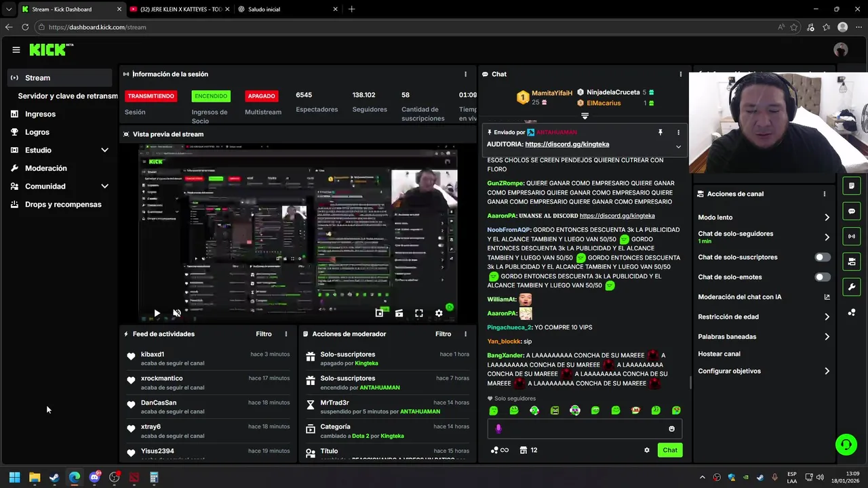Open Discord from the Windows taskbar
The height and width of the screenshot is (488, 868).
click(94, 477)
